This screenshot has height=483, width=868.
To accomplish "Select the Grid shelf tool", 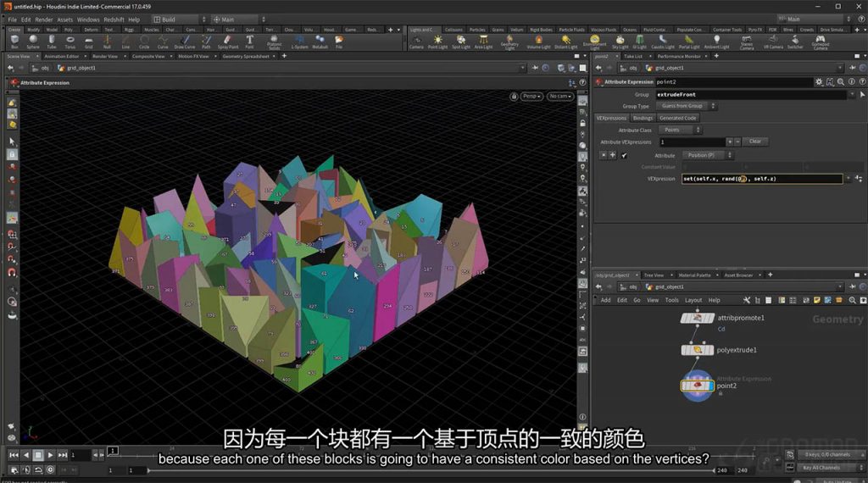I will 88,42.
